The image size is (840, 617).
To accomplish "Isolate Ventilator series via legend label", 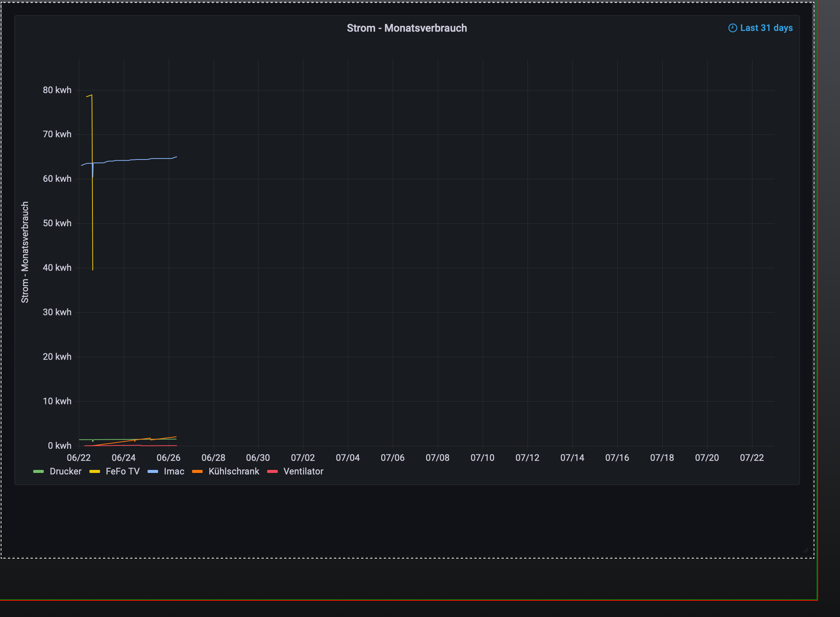I will click(x=303, y=471).
